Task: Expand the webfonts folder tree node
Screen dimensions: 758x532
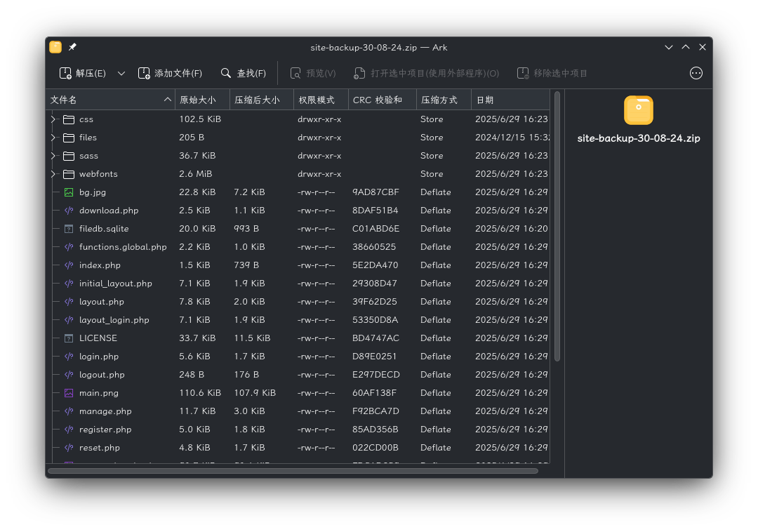Action: point(53,174)
